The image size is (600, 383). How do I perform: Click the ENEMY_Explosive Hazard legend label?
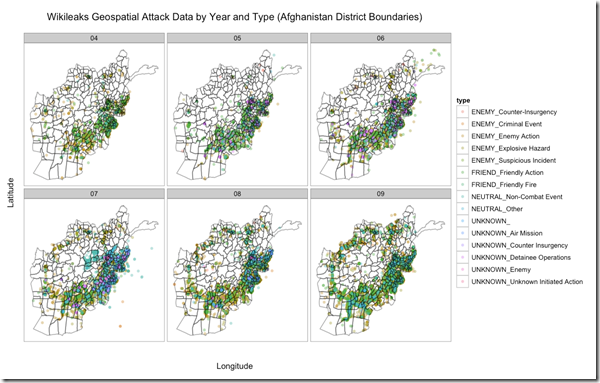(510, 148)
